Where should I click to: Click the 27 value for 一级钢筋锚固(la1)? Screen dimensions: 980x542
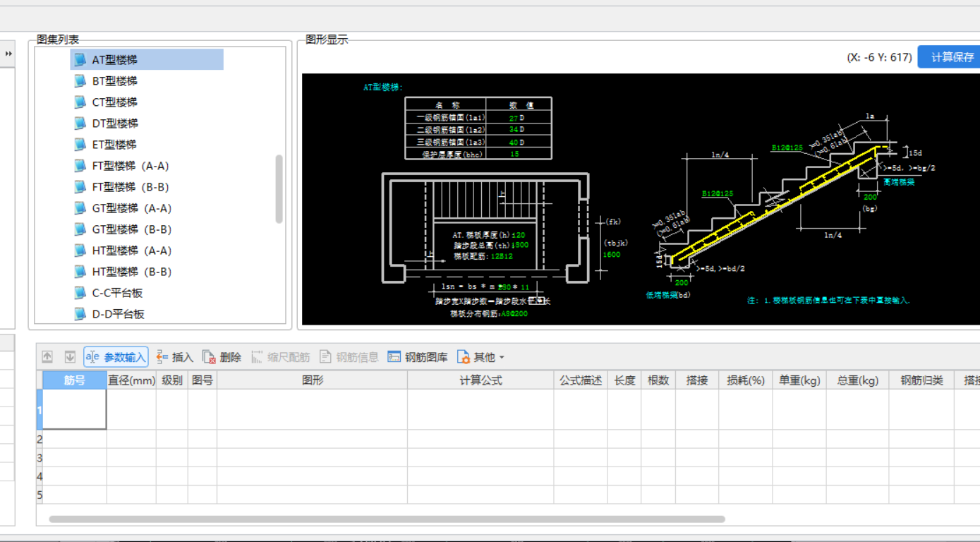[514, 118]
